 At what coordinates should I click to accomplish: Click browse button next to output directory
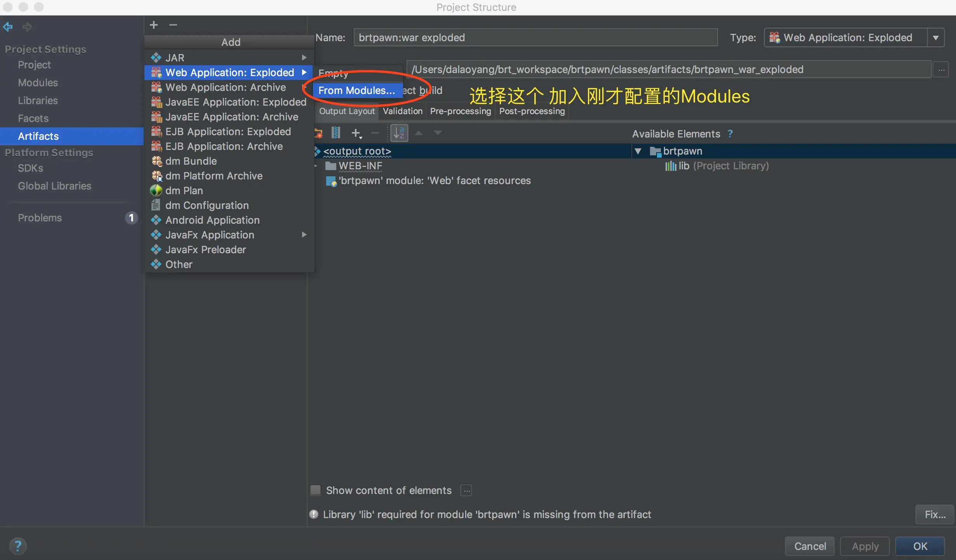[941, 70]
